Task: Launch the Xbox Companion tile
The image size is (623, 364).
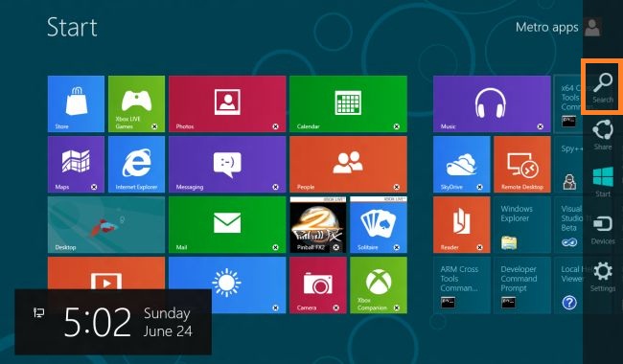Action: tap(379, 285)
